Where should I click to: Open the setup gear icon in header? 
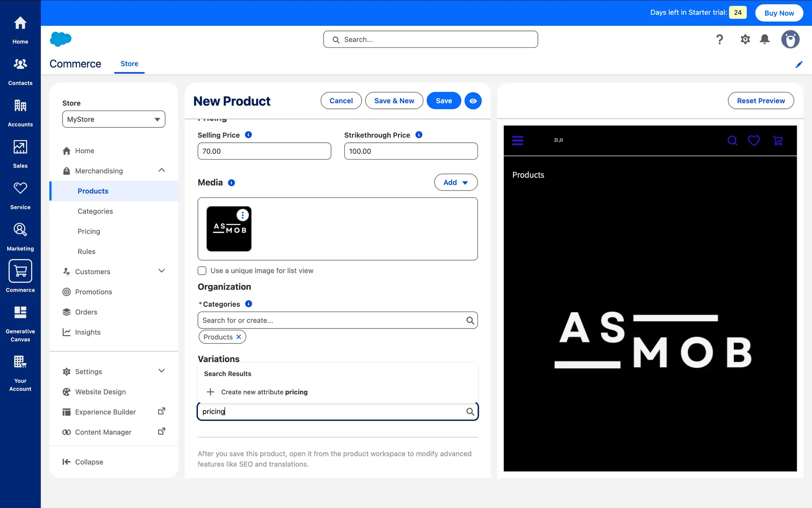click(x=745, y=39)
